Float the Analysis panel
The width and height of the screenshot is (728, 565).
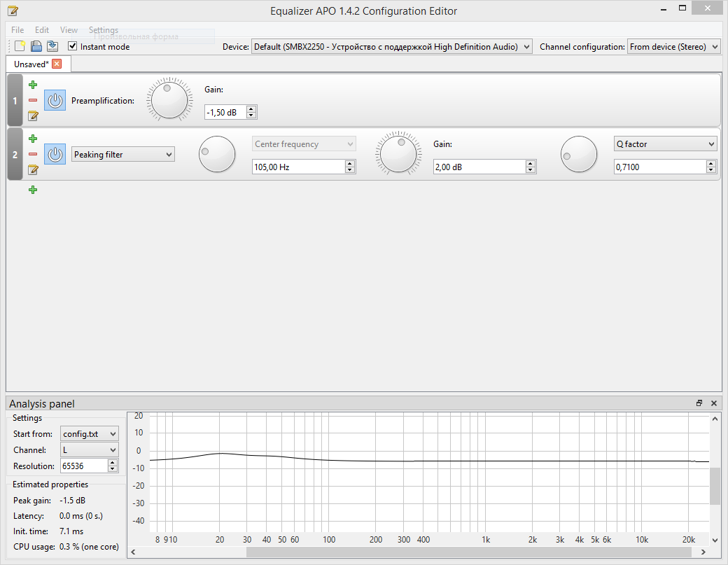point(699,403)
